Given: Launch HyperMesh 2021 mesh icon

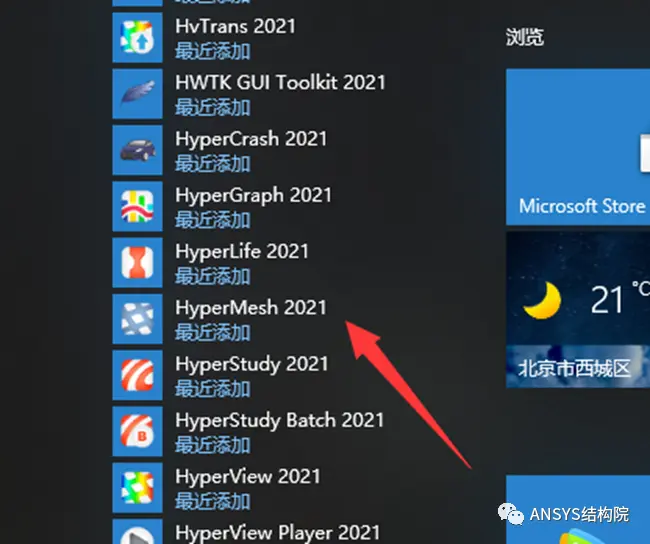Looking at the screenshot, I should (137, 319).
